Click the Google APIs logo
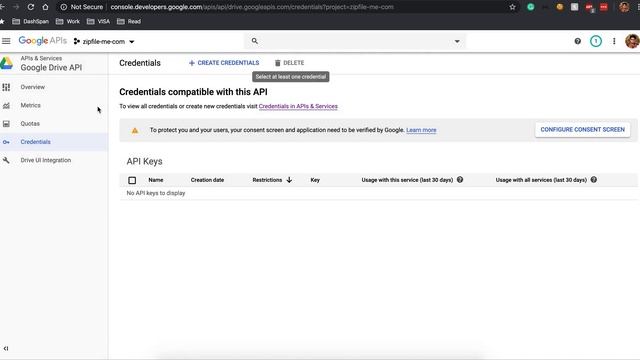Viewport: 640px width, 360px height. pyautogui.click(x=42, y=41)
